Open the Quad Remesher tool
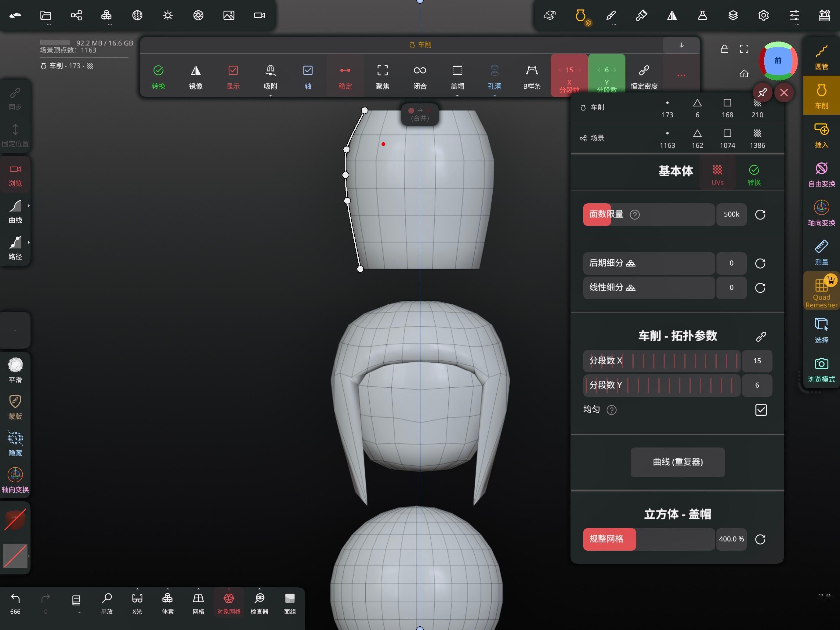The image size is (840, 630). pyautogui.click(x=821, y=291)
